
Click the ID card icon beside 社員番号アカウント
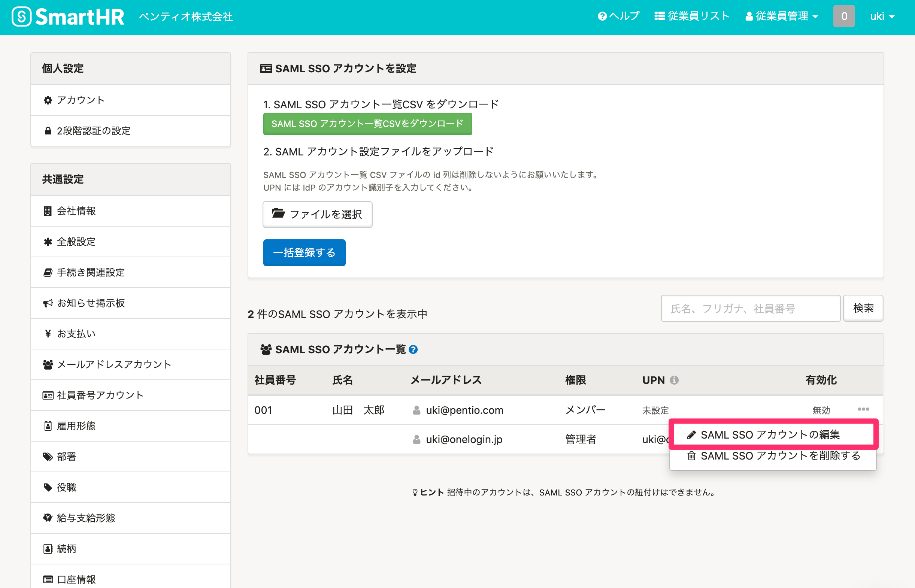[48, 395]
